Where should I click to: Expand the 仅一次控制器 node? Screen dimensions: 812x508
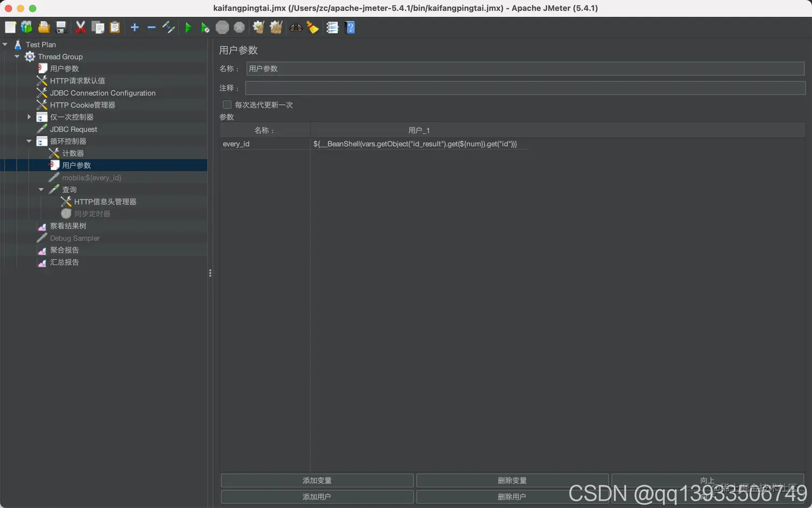[29, 117]
